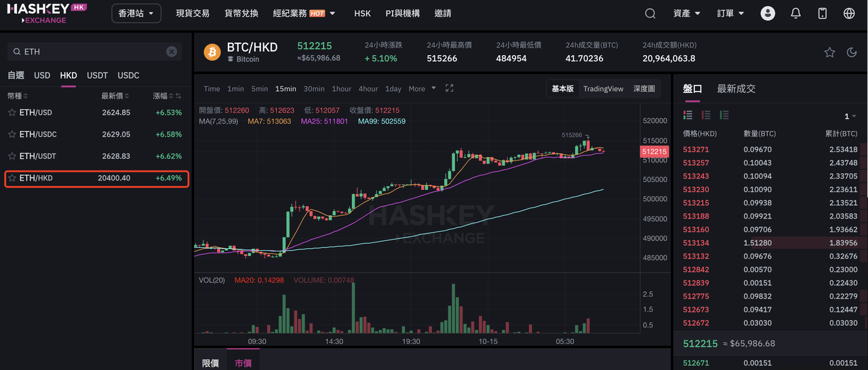Image resolution: width=868 pixels, height=370 pixels.
Task: Expand the 資產 assets dropdown
Action: coord(687,14)
